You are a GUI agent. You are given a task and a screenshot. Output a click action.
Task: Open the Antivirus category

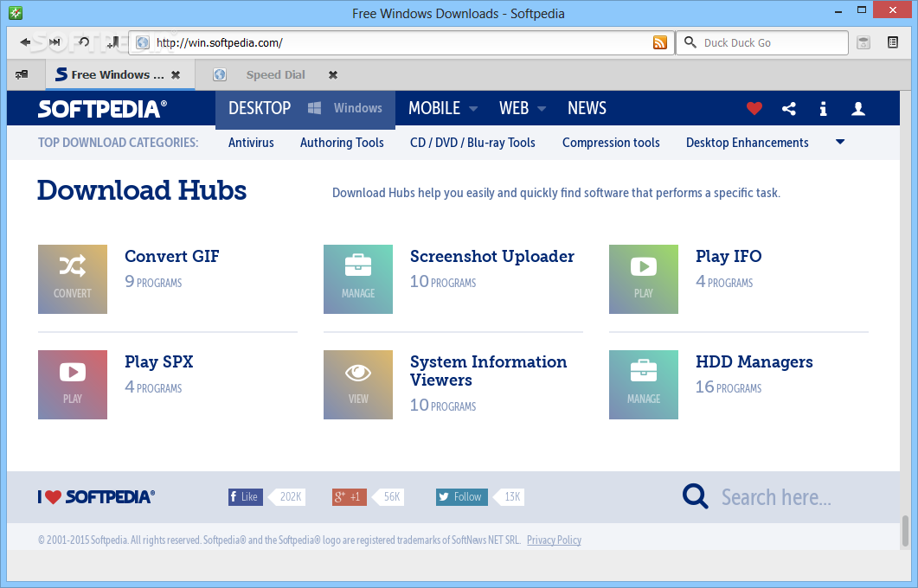pyautogui.click(x=251, y=142)
